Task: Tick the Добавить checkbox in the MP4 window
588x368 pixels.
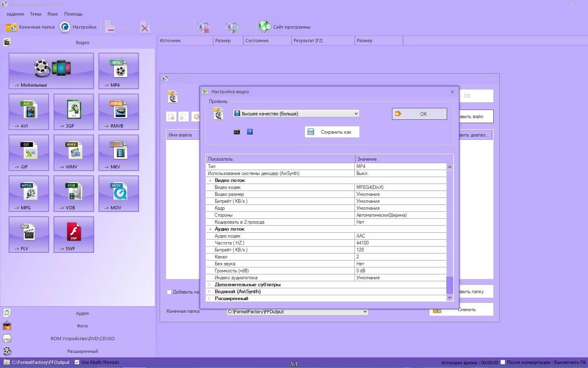Action: click(x=169, y=292)
